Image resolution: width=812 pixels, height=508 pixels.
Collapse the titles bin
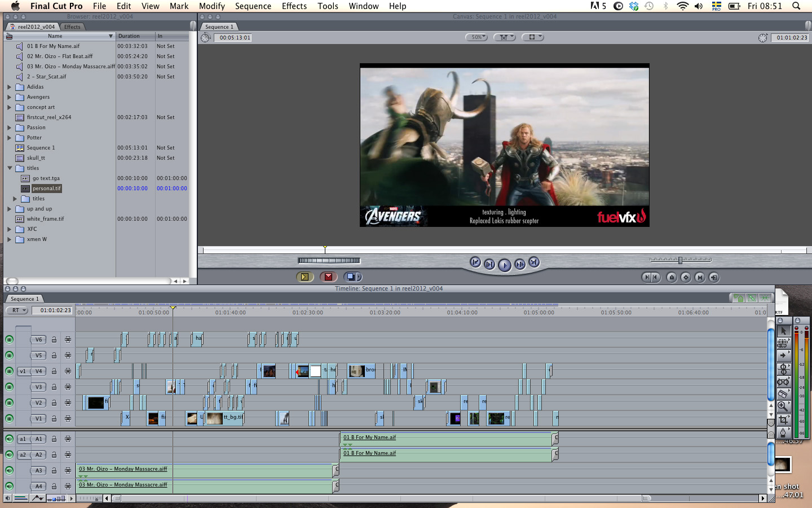(x=10, y=168)
